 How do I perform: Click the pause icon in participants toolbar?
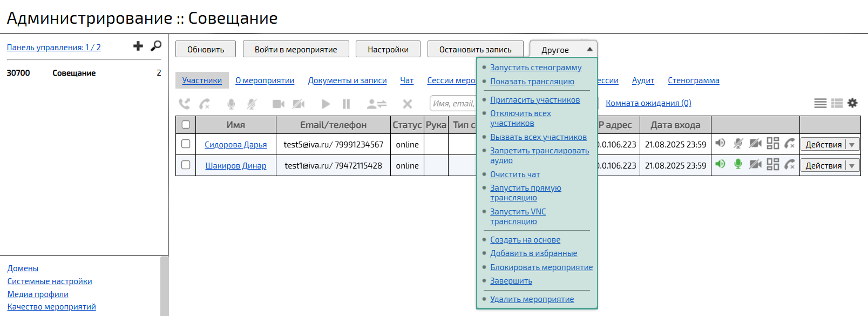click(346, 104)
